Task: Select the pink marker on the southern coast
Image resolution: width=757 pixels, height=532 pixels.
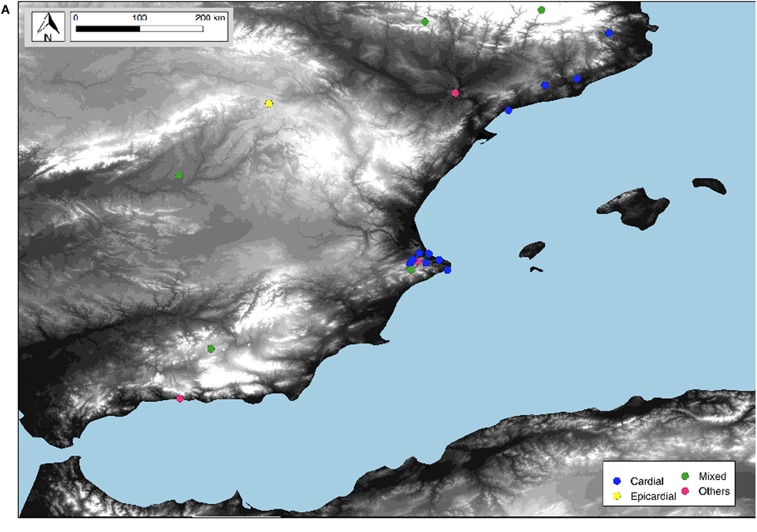Action: [180, 399]
